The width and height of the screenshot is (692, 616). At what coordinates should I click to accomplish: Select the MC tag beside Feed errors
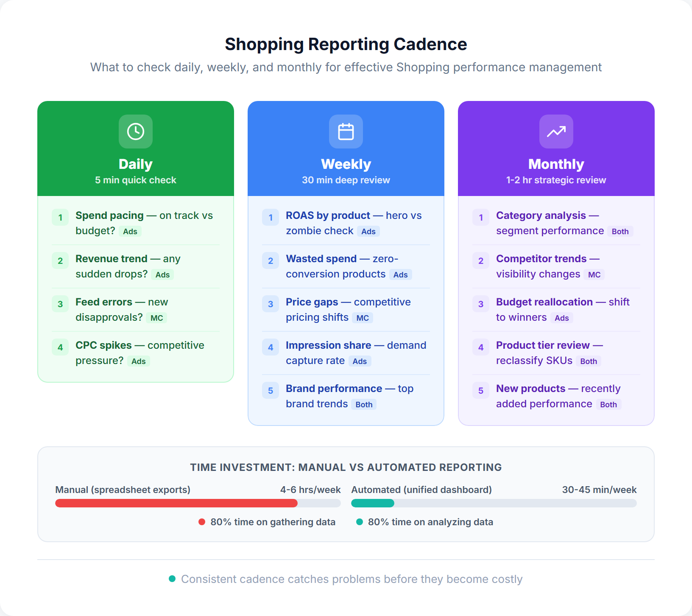click(156, 317)
